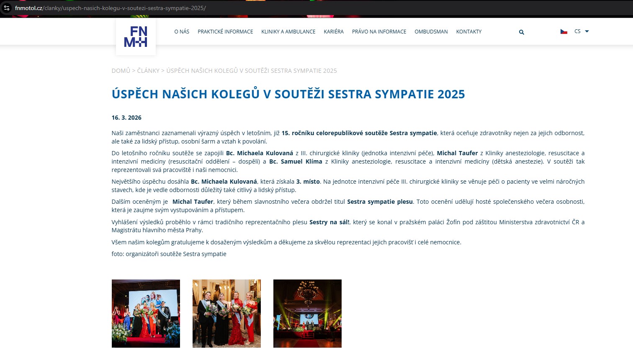Click the current article breadcrumb text
The height and width of the screenshot is (364, 633).
251,71
